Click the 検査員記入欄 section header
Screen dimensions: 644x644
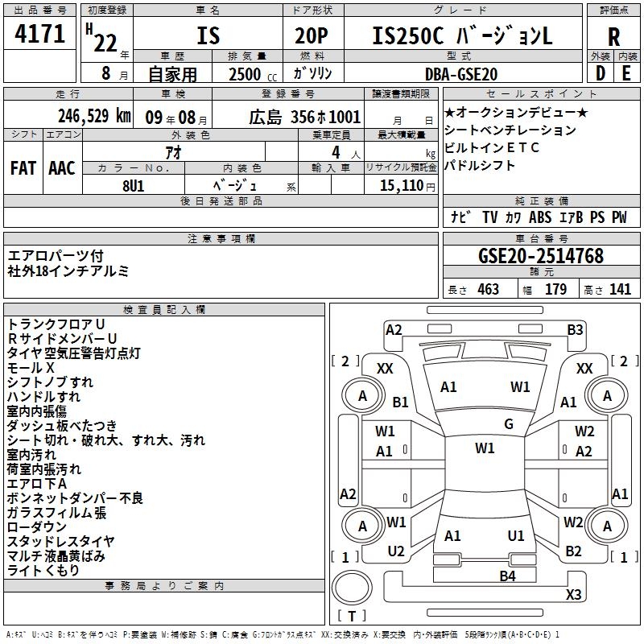[x=164, y=309]
